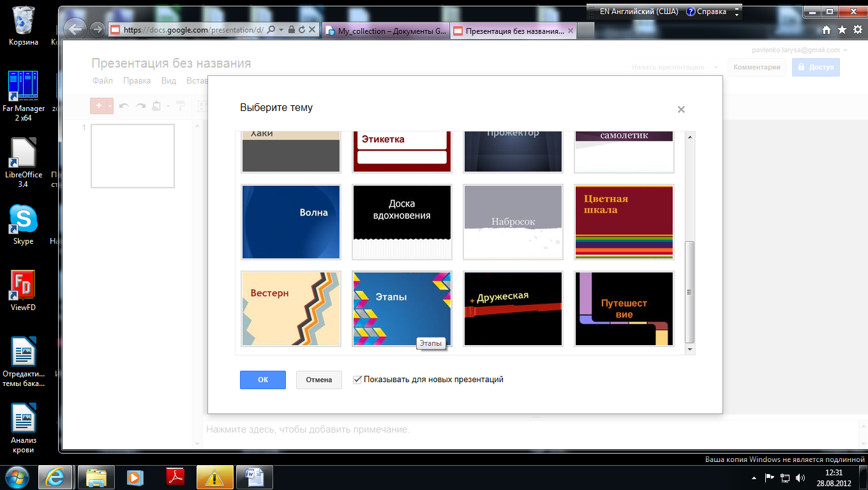Click the stop loading X icon
Viewport: 868px width, 490px height.
pos(312,29)
